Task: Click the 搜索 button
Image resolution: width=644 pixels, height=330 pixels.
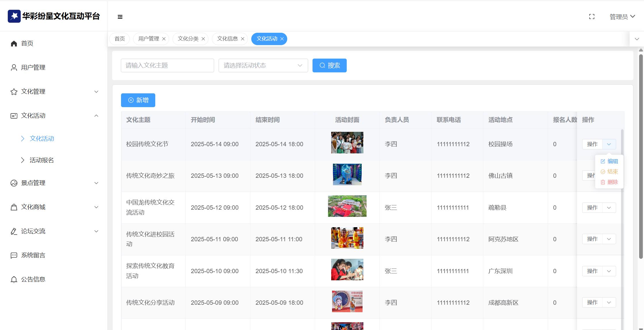Action: click(329, 65)
